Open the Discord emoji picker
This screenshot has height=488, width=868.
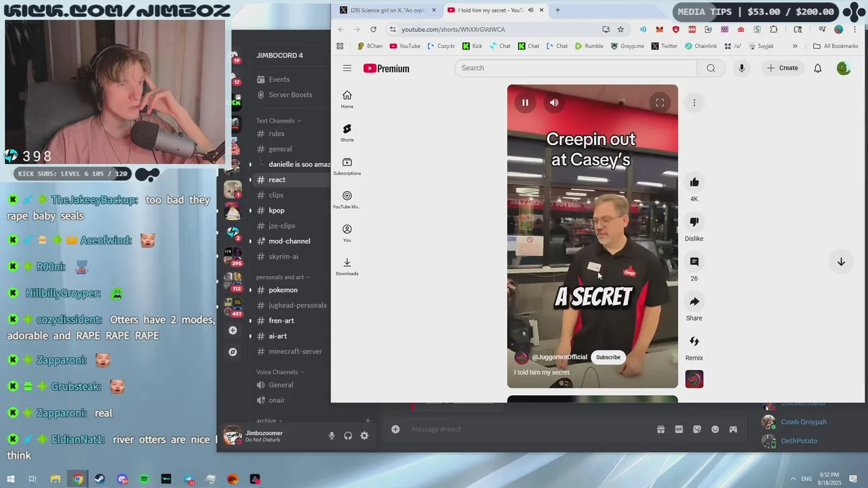tap(715, 429)
